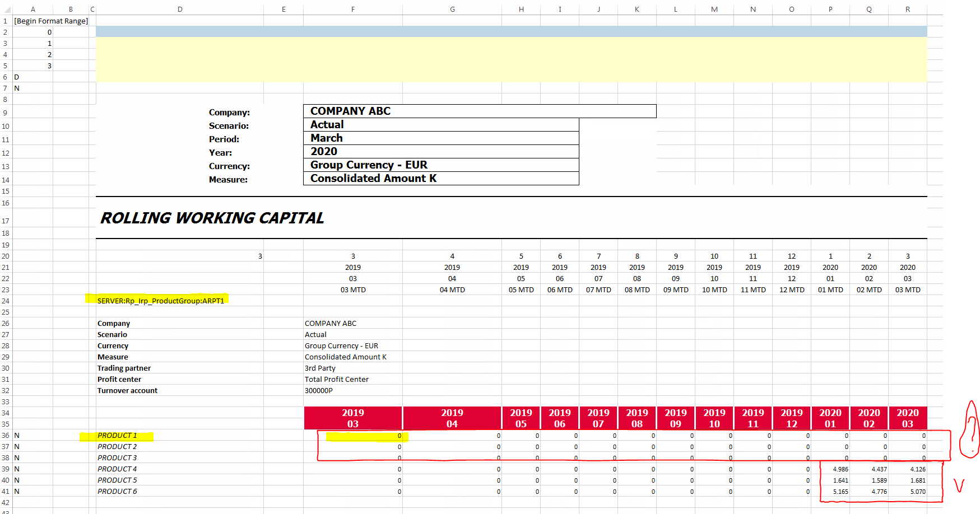Click the red 2019 12 column header
Image resolution: width=980 pixels, height=514 pixels.
coord(792,418)
